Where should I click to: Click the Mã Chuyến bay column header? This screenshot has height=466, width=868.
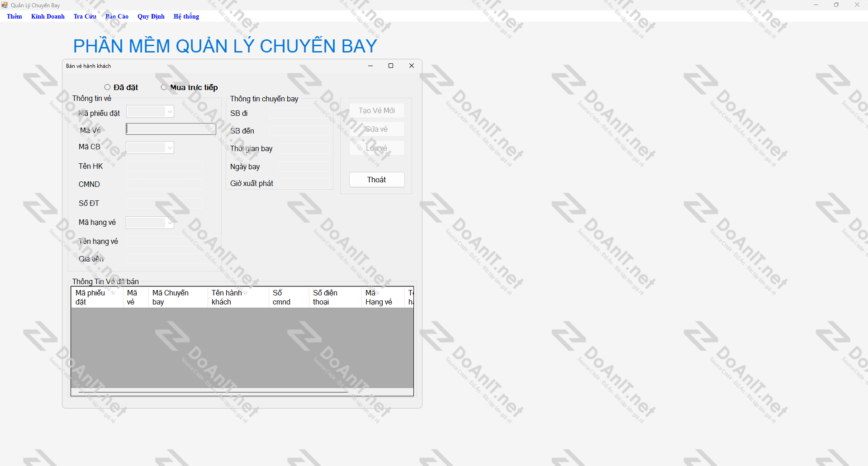(x=178, y=297)
